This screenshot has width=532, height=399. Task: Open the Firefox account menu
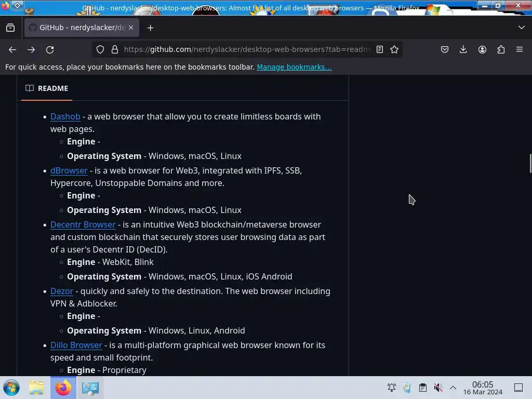[482, 49]
